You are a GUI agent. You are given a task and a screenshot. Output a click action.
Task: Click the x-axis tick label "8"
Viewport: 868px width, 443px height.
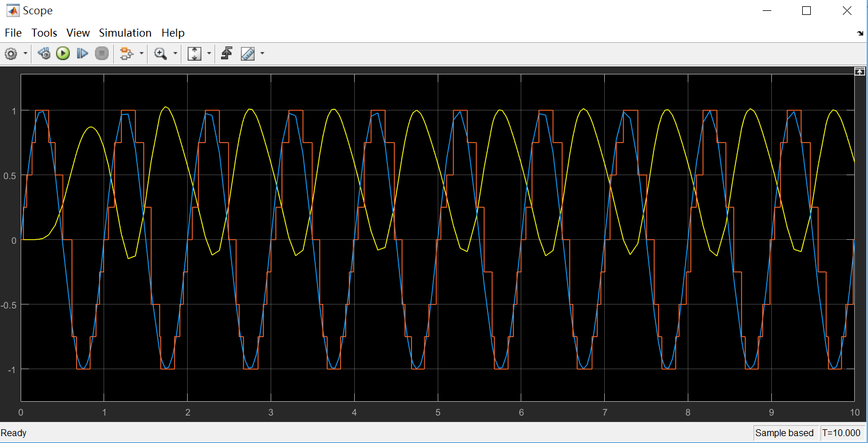(688, 412)
